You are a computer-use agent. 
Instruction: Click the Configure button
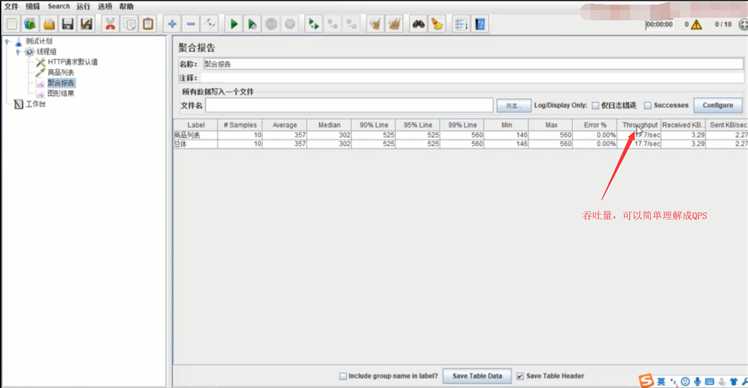717,105
